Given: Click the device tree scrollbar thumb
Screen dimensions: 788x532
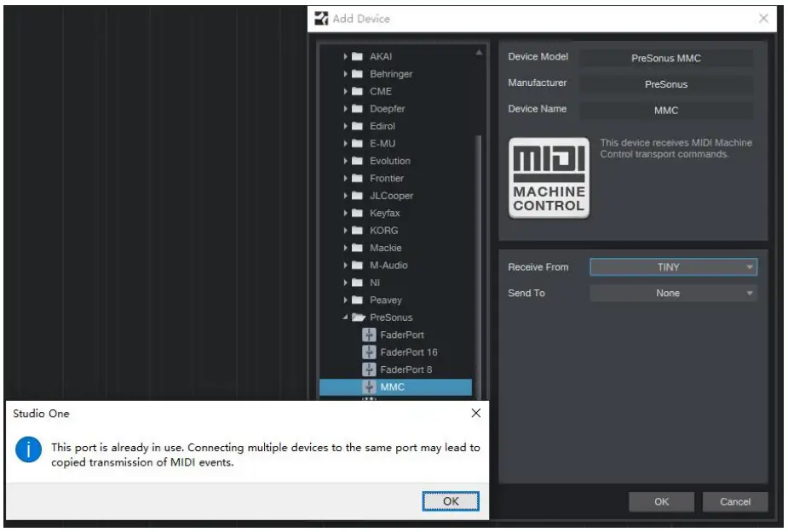Looking at the screenshot, I should tap(479, 266).
